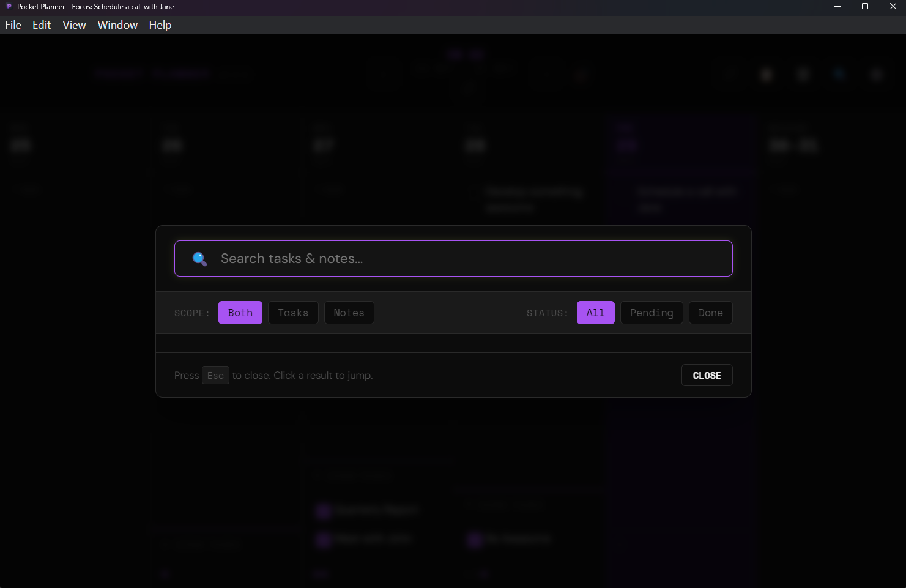Image resolution: width=906 pixels, height=588 pixels.
Task: Open the Window menu
Action: click(x=117, y=25)
